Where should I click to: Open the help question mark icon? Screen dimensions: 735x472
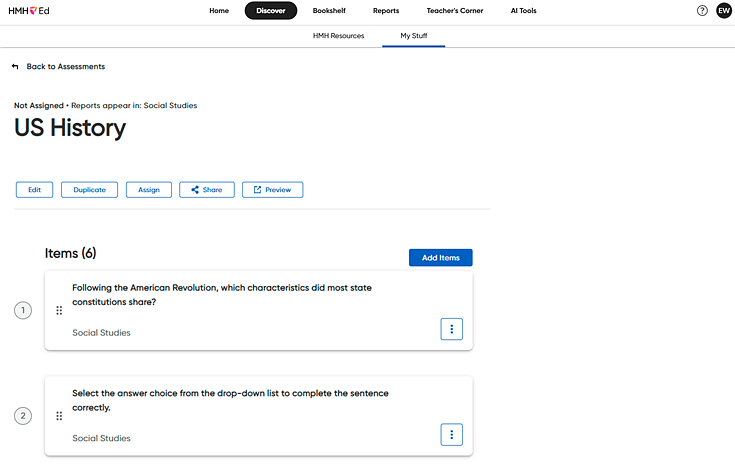pos(702,11)
